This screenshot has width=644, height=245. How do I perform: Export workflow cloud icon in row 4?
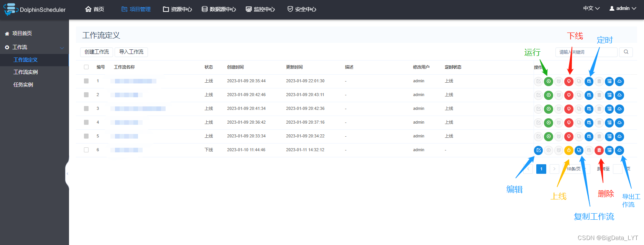(619, 122)
